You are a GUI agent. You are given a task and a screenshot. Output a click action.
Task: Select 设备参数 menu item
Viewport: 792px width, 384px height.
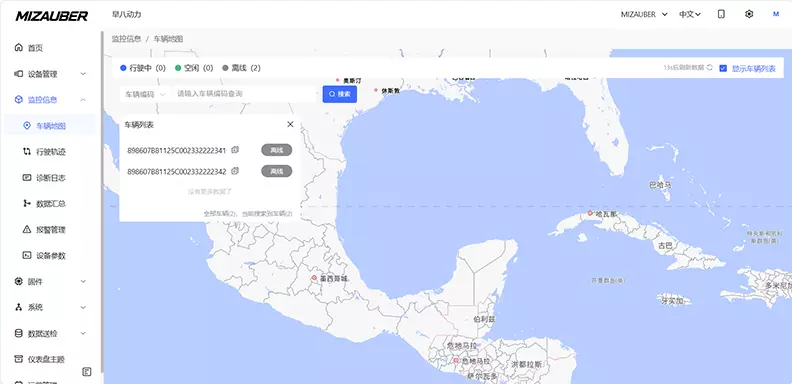[51, 256]
